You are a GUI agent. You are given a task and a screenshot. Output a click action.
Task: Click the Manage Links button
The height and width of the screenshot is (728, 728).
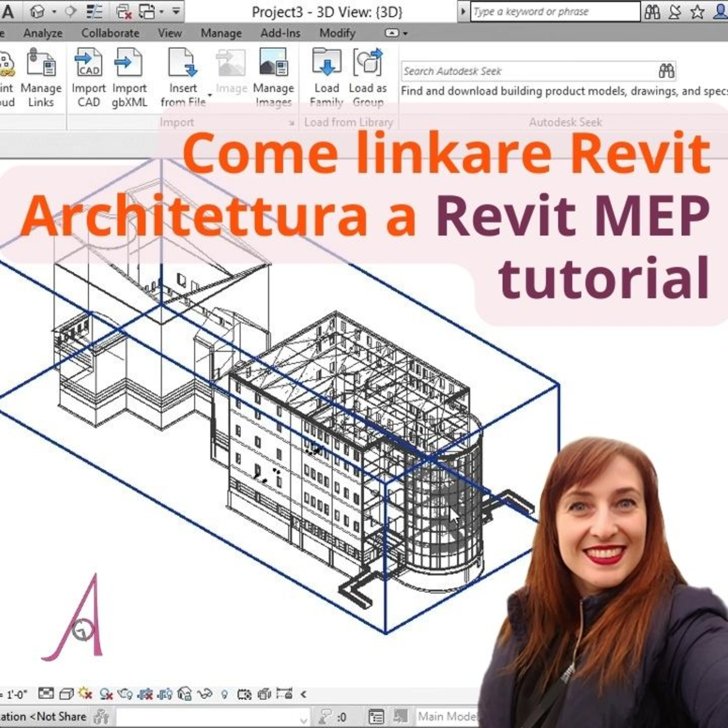click(41, 78)
